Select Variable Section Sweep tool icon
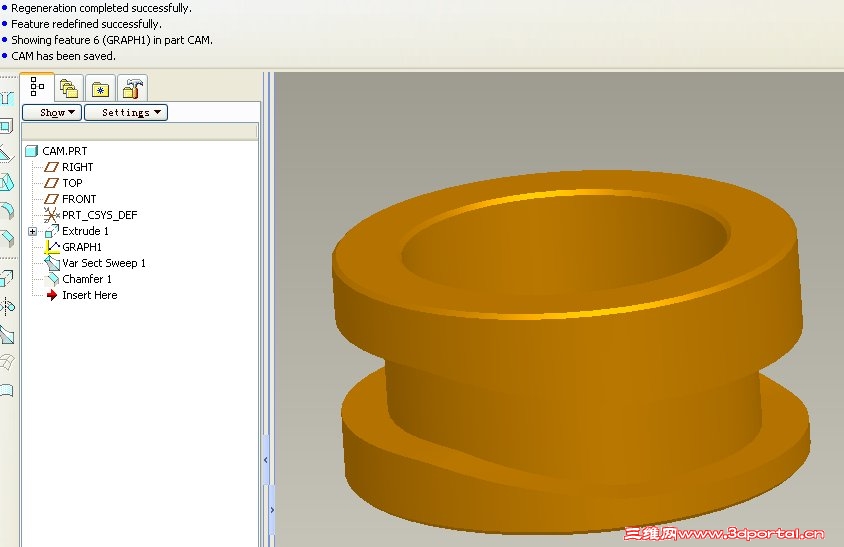The width and height of the screenshot is (844, 547). [6, 334]
